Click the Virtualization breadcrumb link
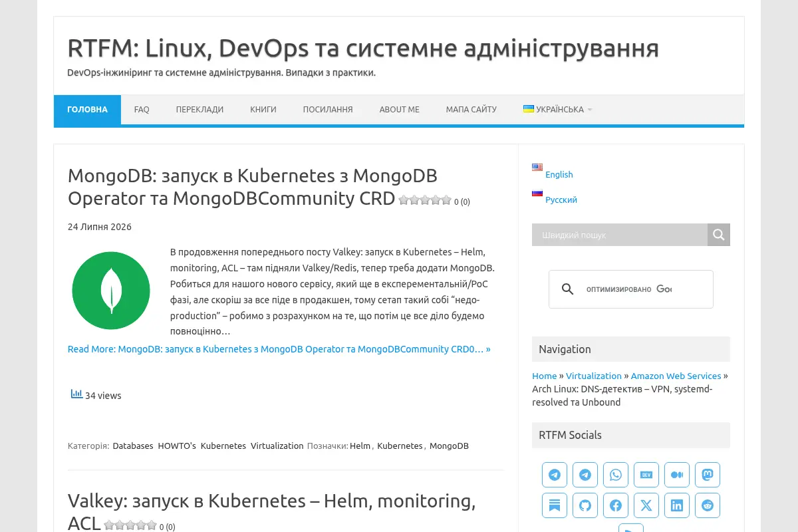Image resolution: width=798 pixels, height=532 pixels. [594, 376]
